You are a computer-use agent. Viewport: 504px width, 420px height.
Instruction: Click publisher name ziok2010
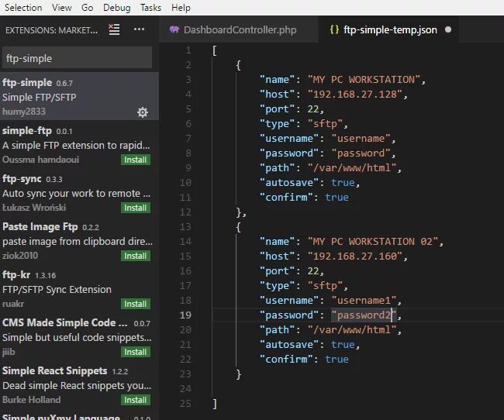20,256
